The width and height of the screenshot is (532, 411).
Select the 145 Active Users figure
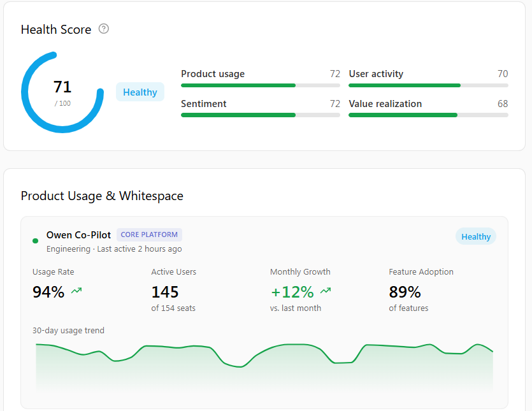[165, 292]
